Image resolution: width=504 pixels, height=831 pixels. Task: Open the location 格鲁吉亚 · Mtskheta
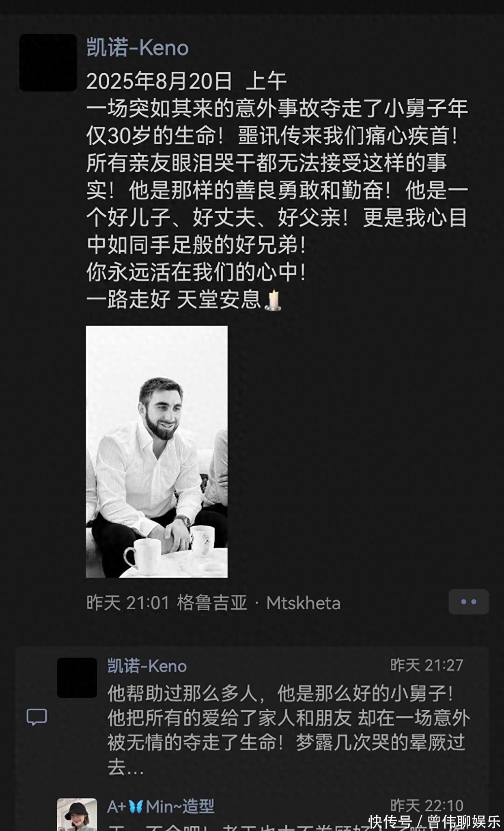point(259,603)
